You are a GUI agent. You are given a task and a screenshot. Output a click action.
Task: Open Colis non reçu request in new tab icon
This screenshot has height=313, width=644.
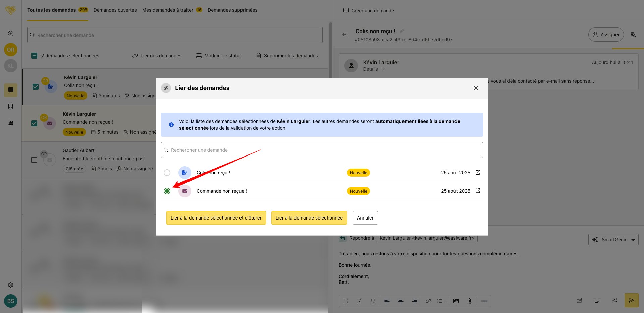point(478,172)
